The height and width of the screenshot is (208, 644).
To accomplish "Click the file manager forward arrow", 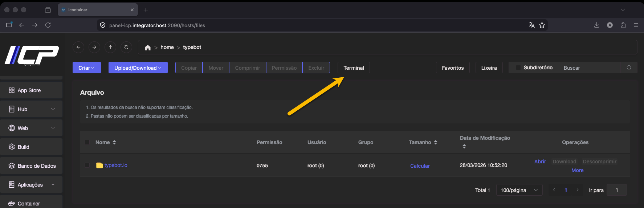I will point(94,47).
